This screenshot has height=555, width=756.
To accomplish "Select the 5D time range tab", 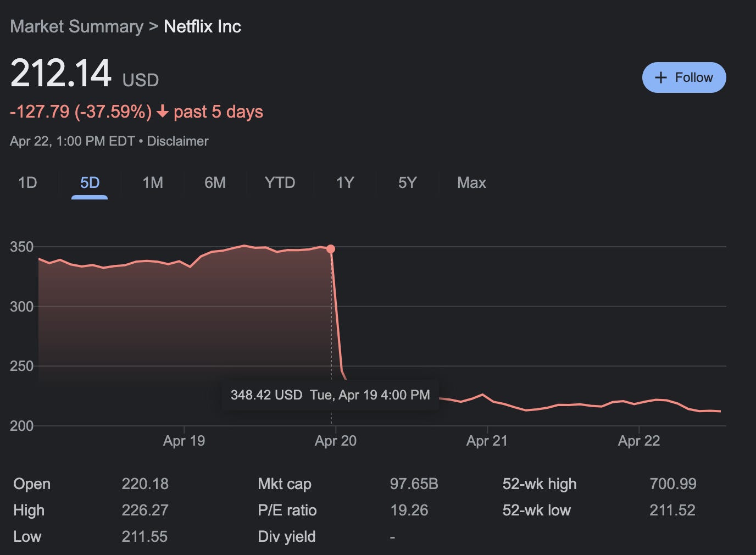I will 90,182.
